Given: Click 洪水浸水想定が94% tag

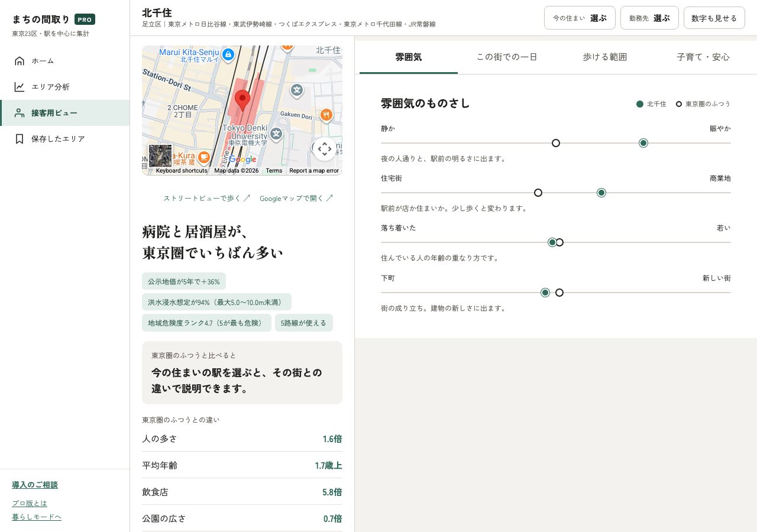Looking at the screenshot, I should [216, 302].
